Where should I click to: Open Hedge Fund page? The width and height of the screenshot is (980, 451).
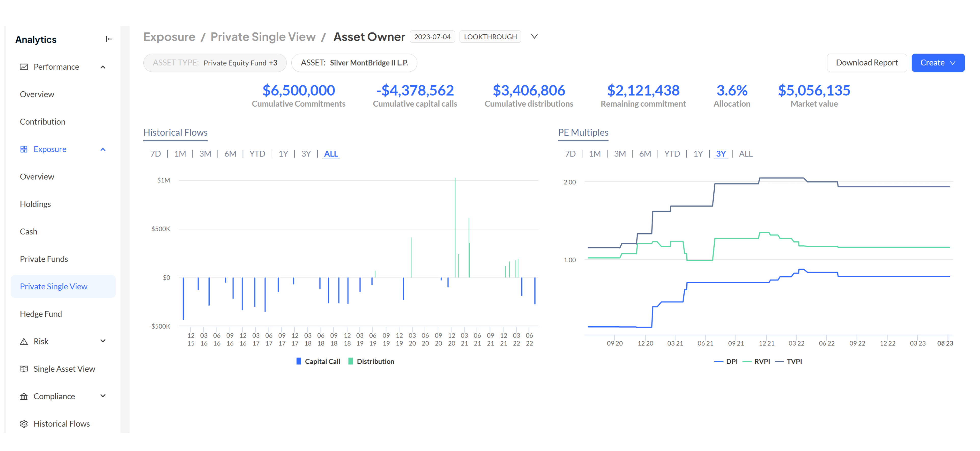tap(41, 314)
